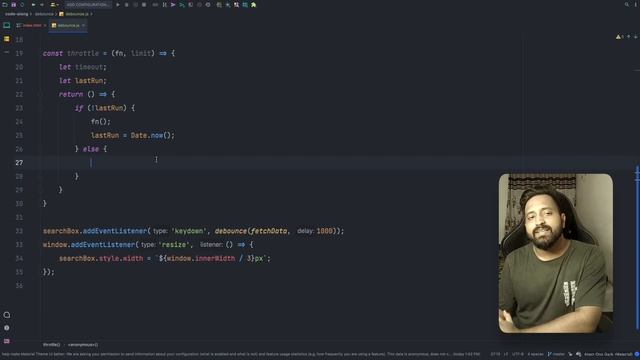Click fetchData argument on line 32

[x=269, y=231]
